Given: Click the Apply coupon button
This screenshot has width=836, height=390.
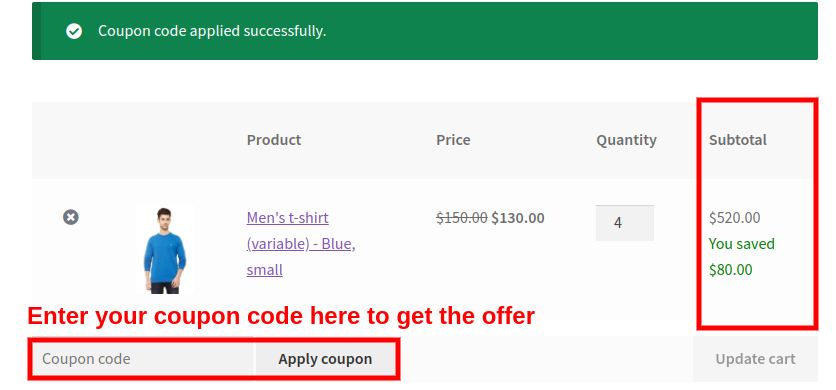Looking at the screenshot, I should pos(325,359).
